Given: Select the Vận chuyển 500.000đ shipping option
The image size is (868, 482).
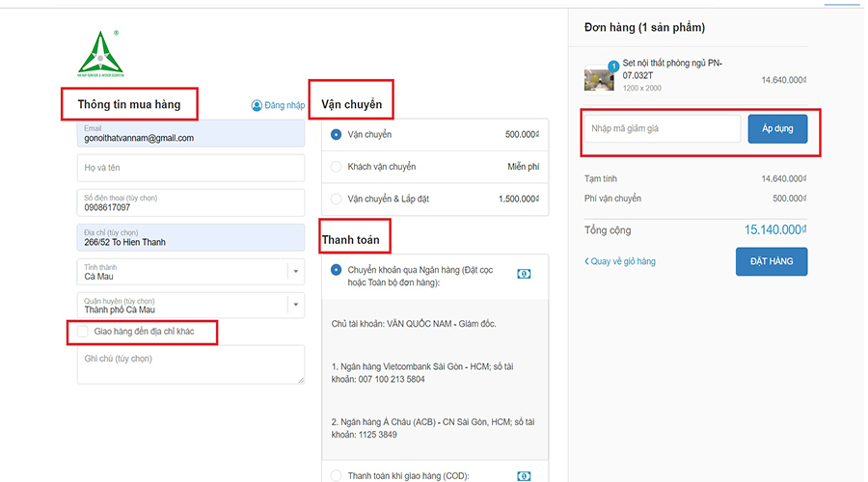Looking at the screenshot, I should 336,135.
